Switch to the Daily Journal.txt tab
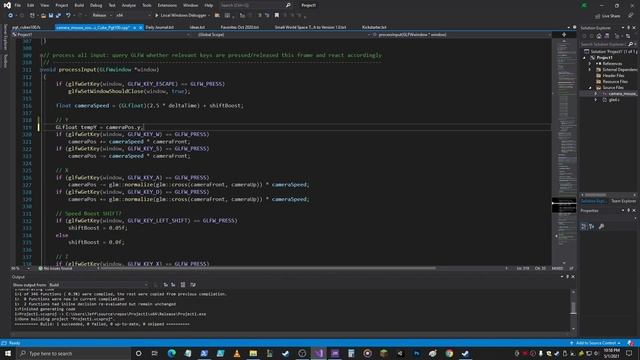 [160, 27]
